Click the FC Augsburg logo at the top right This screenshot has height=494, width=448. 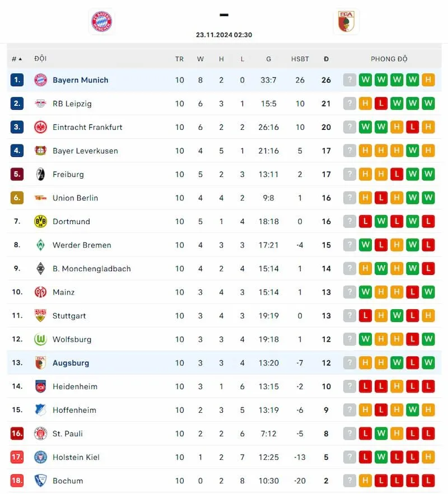pyautogui.click(x=347, y=21)
